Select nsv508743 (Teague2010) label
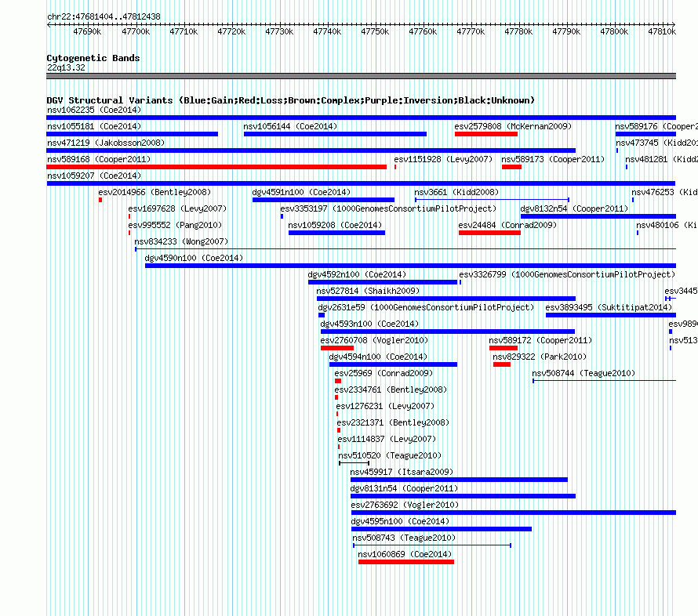This screenshot has height=616, width=698. click(x=404, y=538)
